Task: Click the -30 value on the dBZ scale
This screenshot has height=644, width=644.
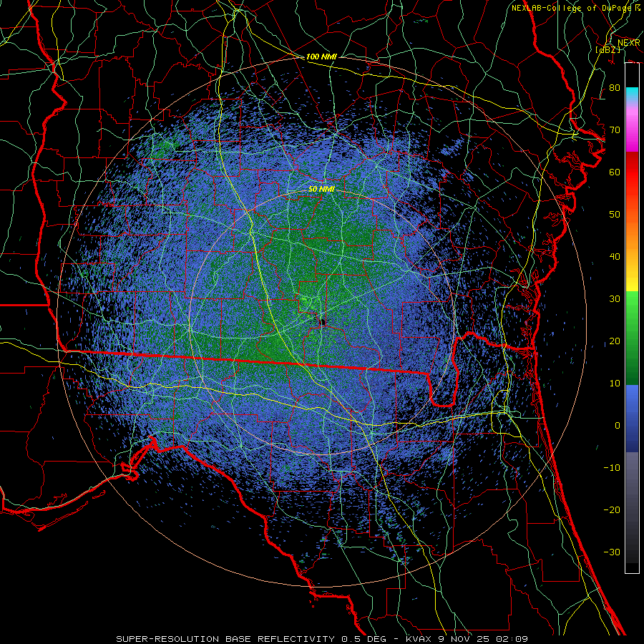Action: tap(612, 552)
